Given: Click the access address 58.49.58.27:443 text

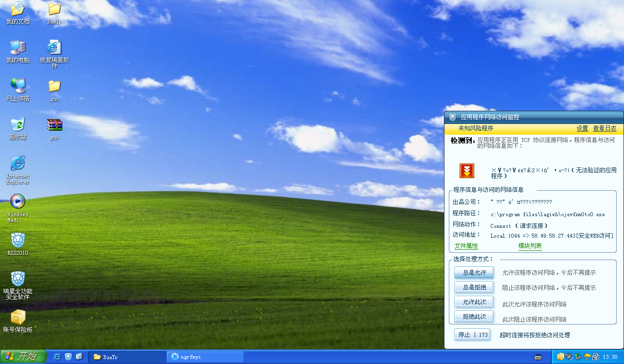Looking at the screenshot, I should click(551, 236).
